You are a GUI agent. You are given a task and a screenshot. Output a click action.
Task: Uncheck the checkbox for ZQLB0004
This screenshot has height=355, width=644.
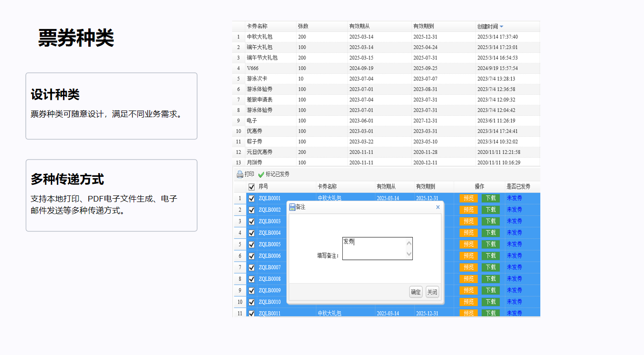(252, 233)
